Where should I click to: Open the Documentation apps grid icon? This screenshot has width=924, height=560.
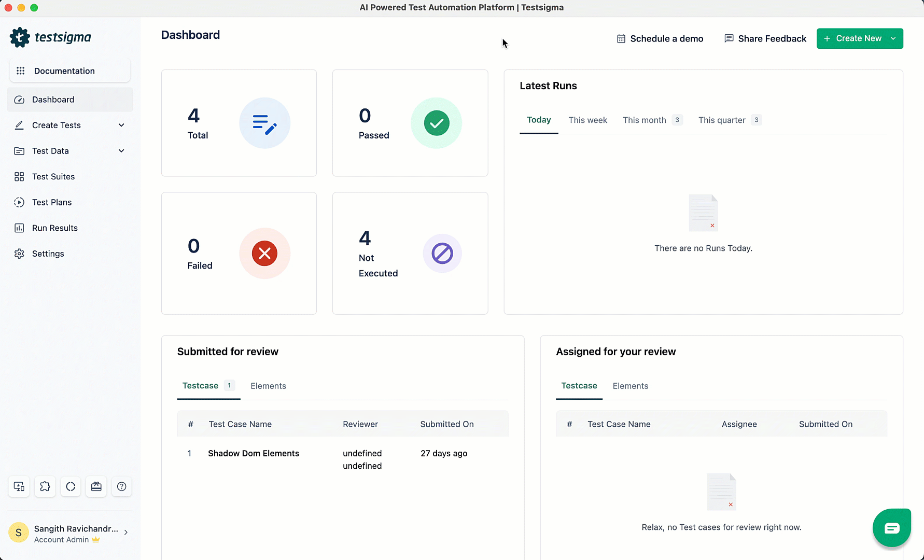click(x=21, y=71)
